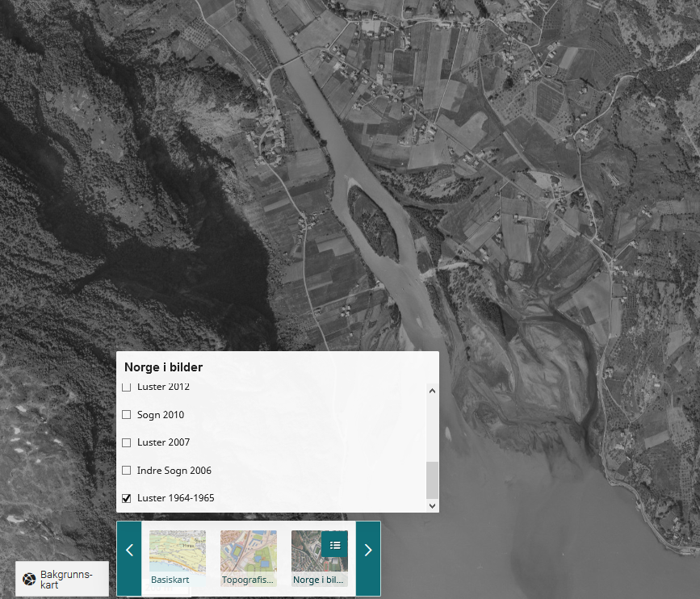Enable the Sogn 2010 imagery checkbox
700x599 pixels.
coord(126,415)
